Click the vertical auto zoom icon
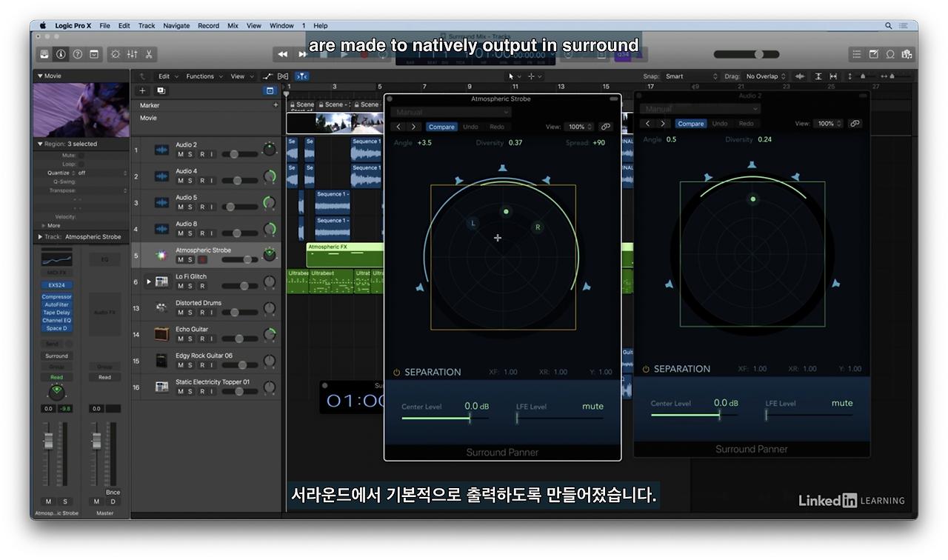The image size is (948, 560). pos(818,76)
